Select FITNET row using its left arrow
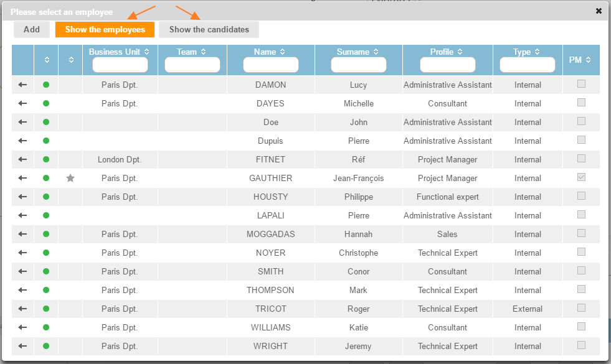 tap(22, 159)
